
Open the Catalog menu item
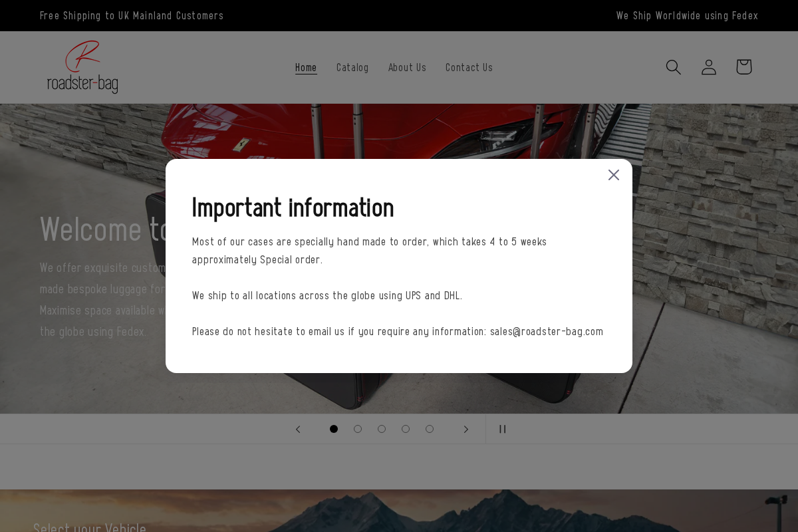[x=352, y=67]
